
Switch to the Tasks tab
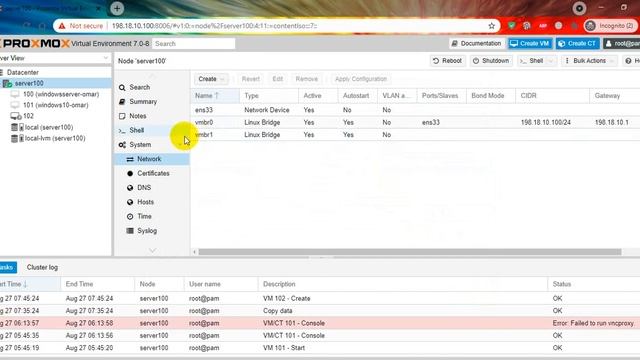7,267
